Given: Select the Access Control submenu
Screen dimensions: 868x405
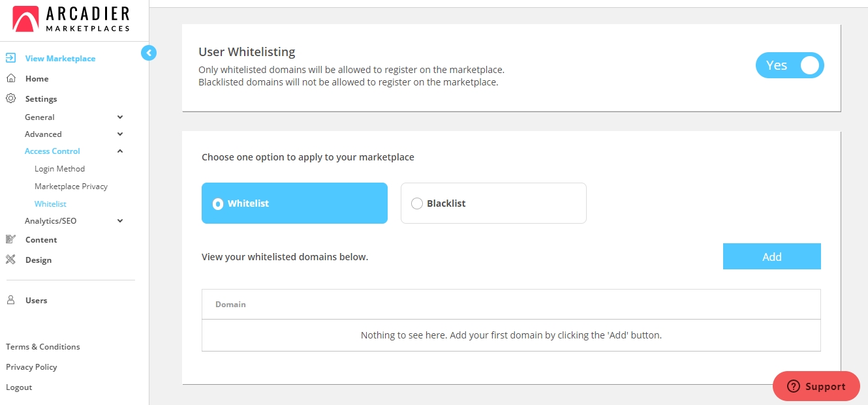Looking at the screenshot, I should point(52,151).
